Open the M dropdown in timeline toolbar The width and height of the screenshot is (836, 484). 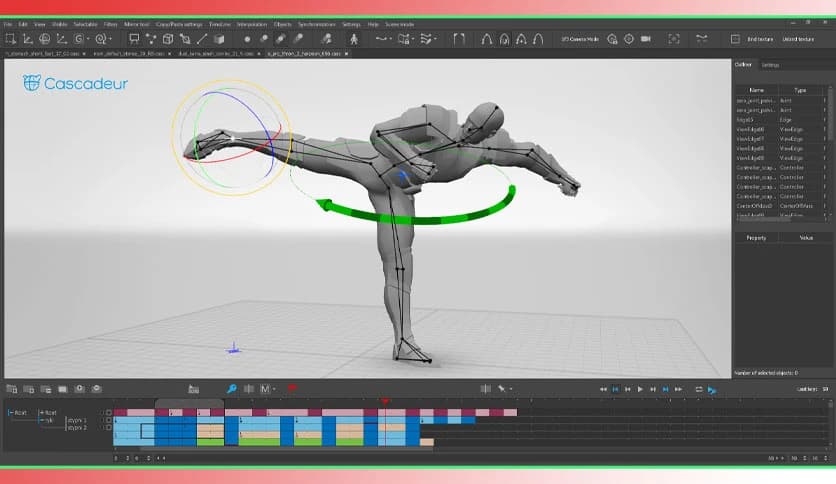(268, 388)
